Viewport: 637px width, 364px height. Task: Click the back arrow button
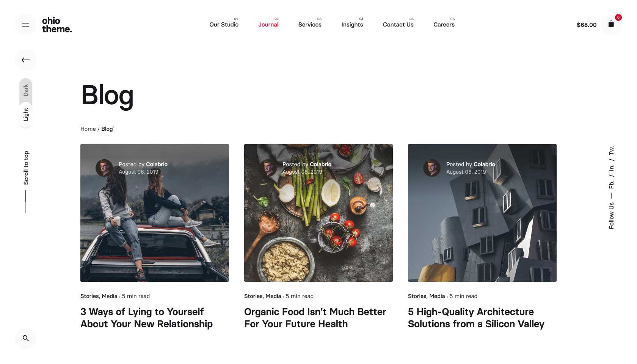pos(26,60)
